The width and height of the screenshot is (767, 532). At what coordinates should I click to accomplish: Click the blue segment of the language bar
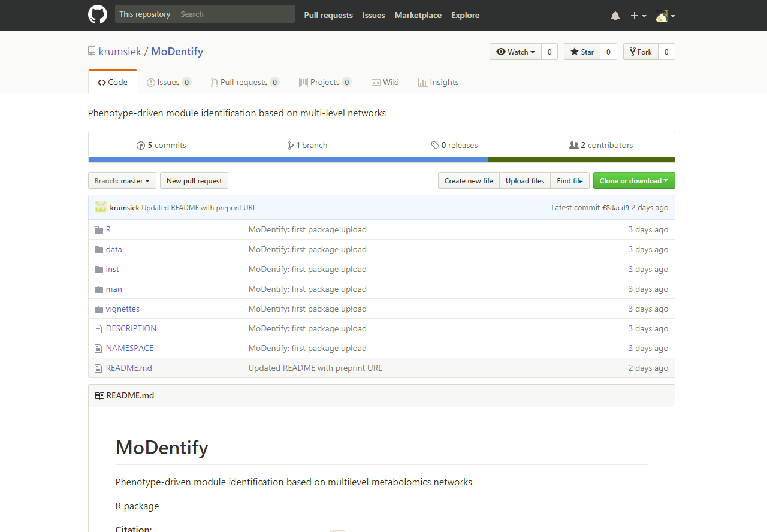[288, 159]
